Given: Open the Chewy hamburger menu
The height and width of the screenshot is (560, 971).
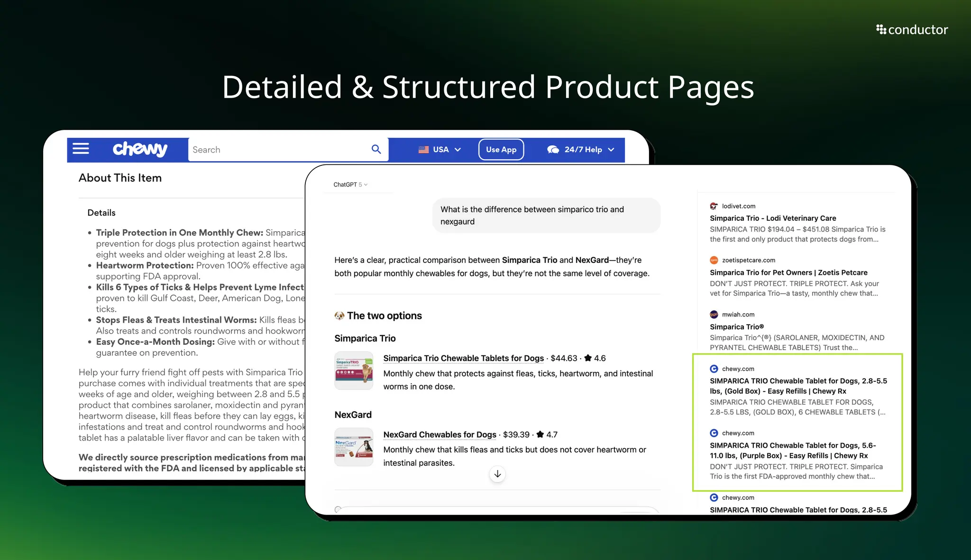Looking at the screenshot, I should coord(81,149).
